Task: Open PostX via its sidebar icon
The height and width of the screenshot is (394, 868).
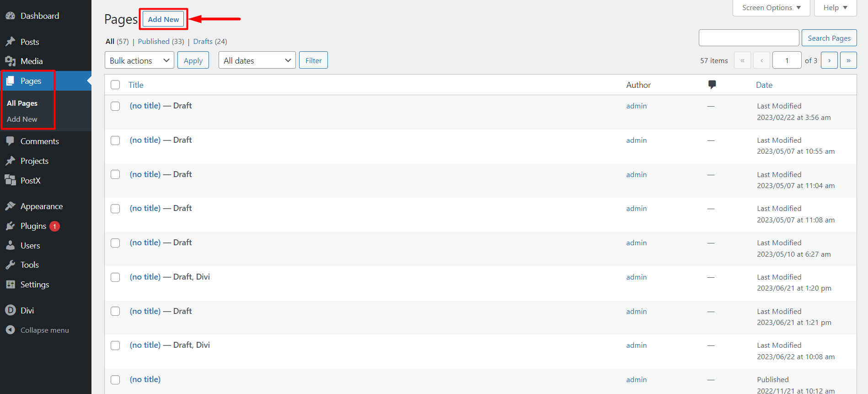Action: click(x=10, y=180)
